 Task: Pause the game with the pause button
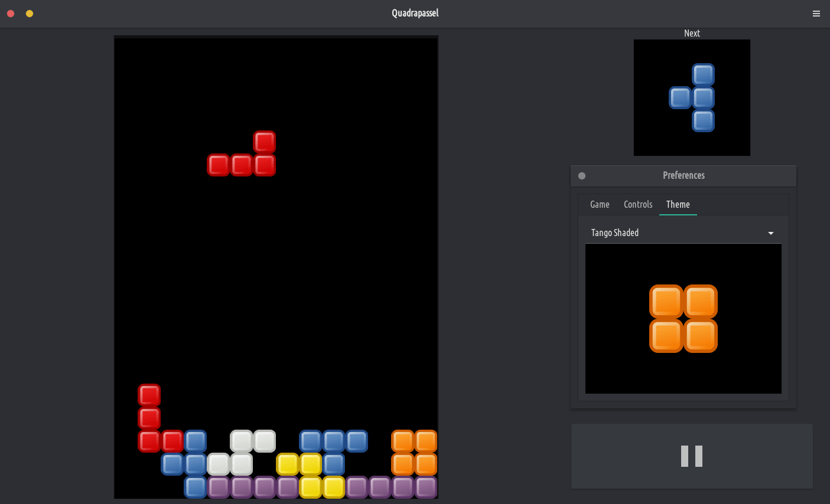(x=691, y=456)
